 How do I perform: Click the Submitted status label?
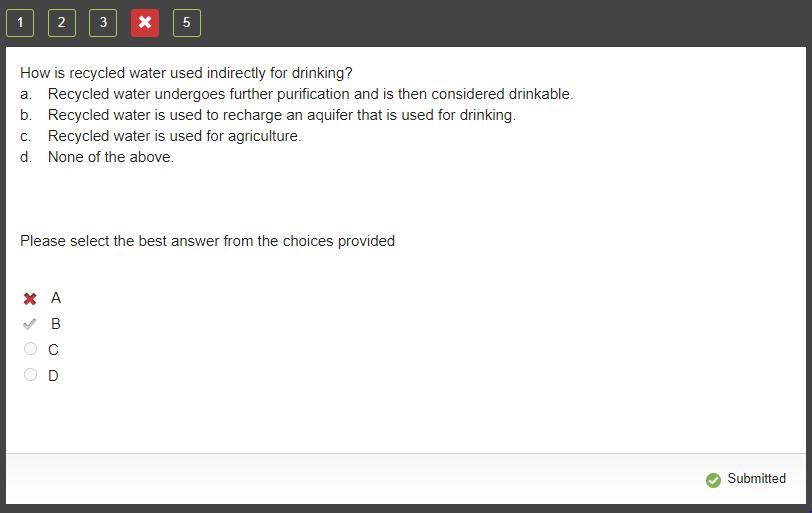click(x=757, y=478)
